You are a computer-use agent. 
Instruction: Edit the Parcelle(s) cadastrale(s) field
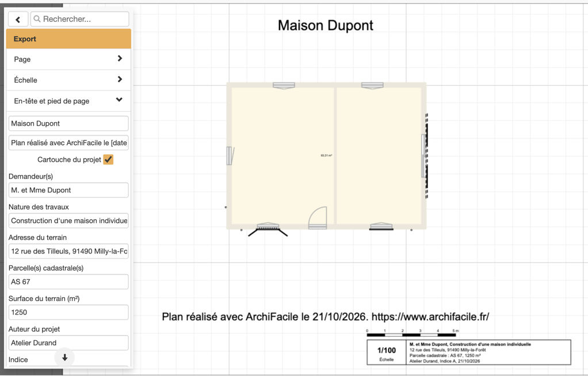68,282
